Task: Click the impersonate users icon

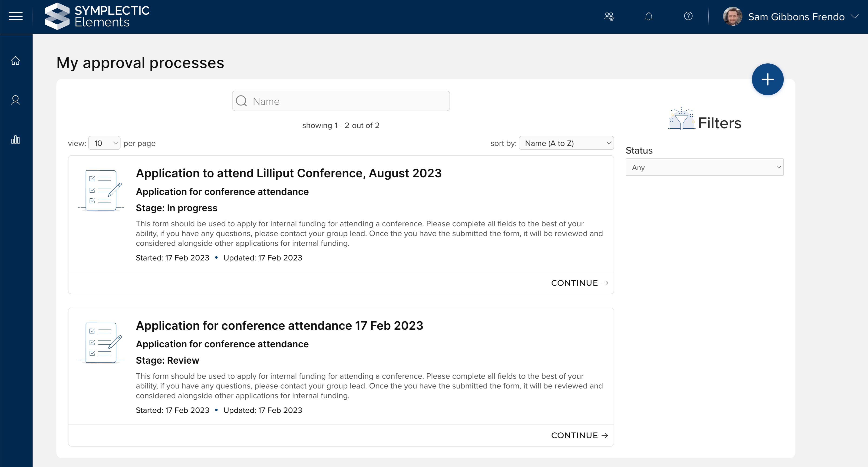Action: [x=609, y=16]
